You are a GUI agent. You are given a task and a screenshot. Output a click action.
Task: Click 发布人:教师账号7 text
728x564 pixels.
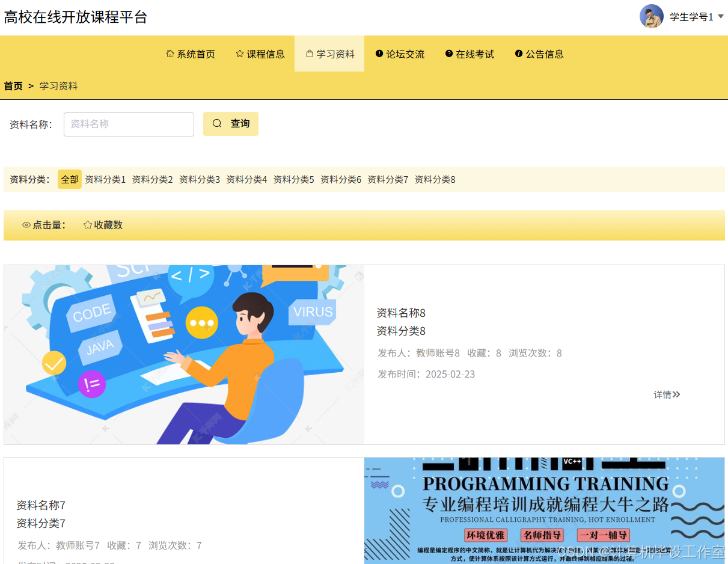point(59,545)
